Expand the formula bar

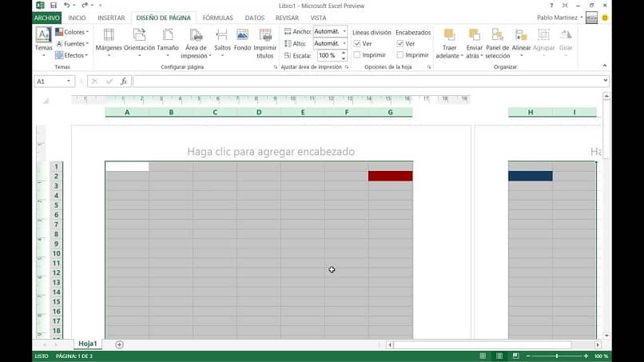click(605, 81)
